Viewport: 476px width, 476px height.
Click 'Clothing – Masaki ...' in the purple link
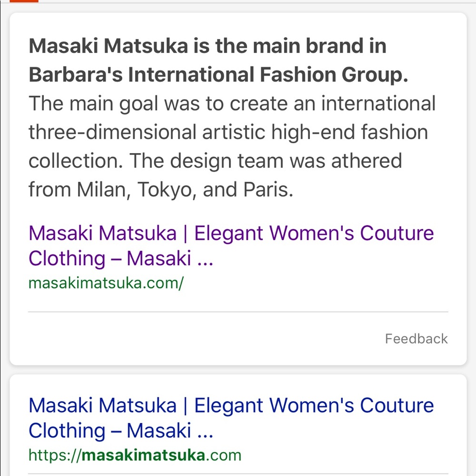(121, 258)
